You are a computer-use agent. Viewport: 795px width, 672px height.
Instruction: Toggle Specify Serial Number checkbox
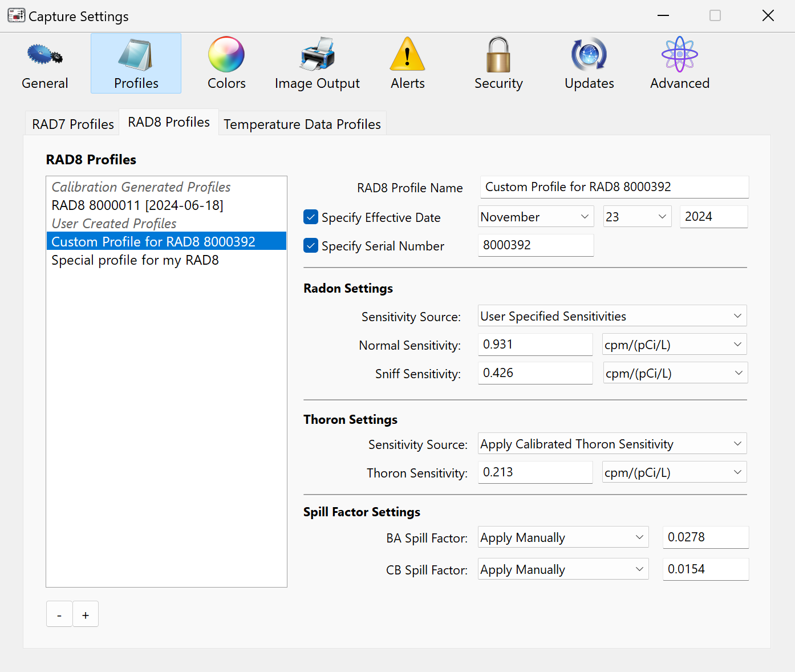tap(311, 246)
